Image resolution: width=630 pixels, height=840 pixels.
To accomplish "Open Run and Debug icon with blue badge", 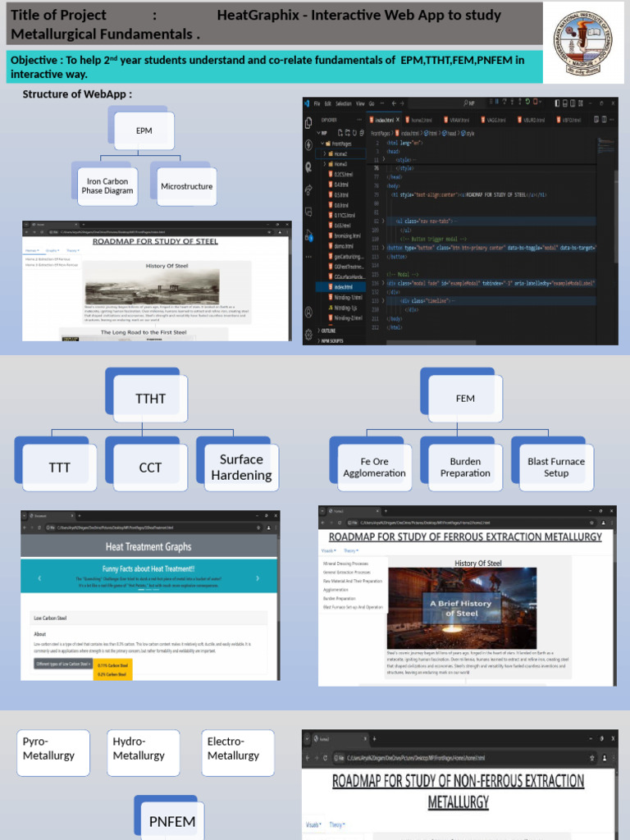I will point(308,235).
